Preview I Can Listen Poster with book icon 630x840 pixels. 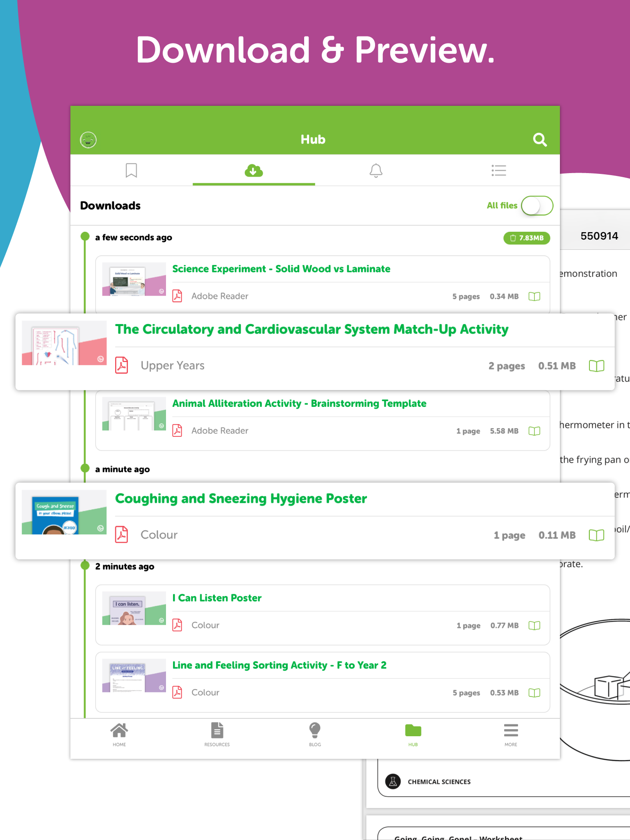point(534,625)
